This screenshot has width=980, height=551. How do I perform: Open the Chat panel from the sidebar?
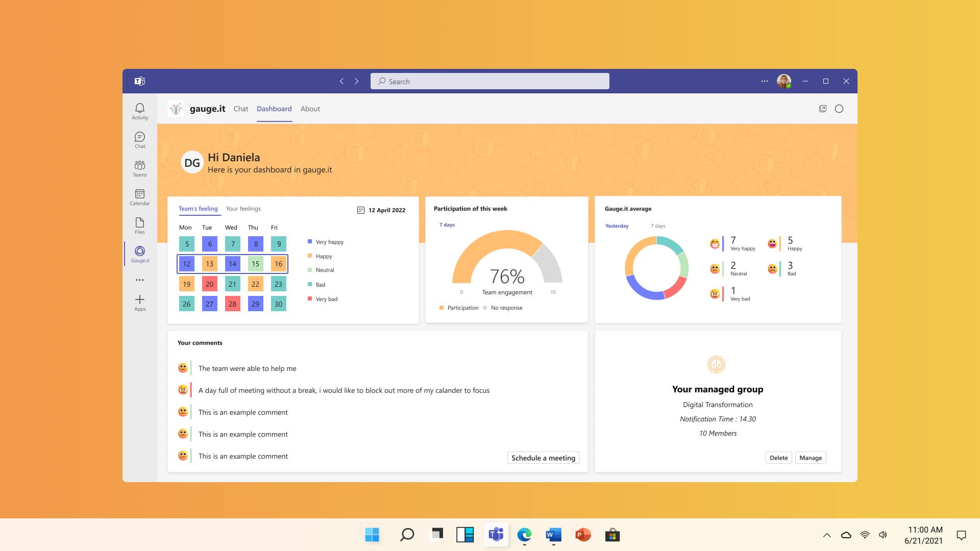click(x=139, y=139)
